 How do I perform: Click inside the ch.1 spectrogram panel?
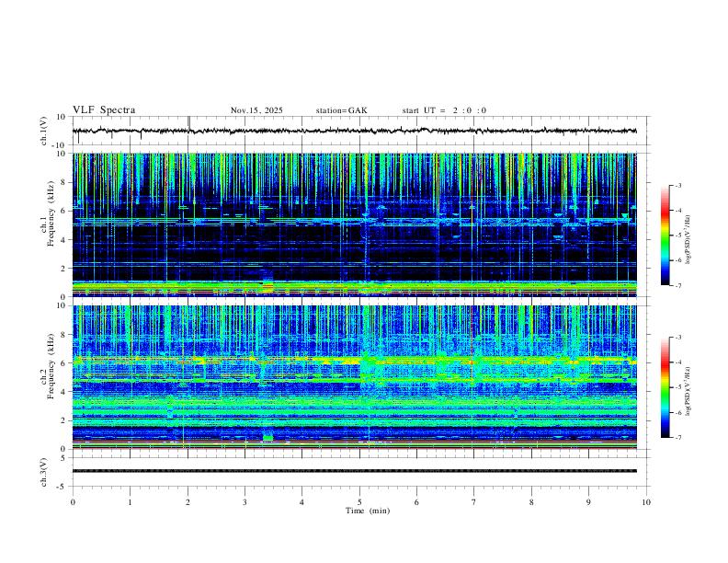click(x=354, y=224)
